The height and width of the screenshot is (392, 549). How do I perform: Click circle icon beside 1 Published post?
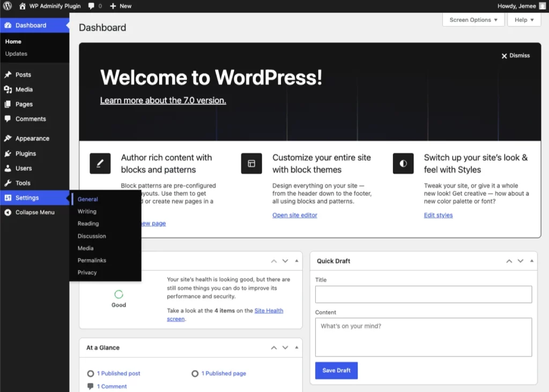pos(90,373)
